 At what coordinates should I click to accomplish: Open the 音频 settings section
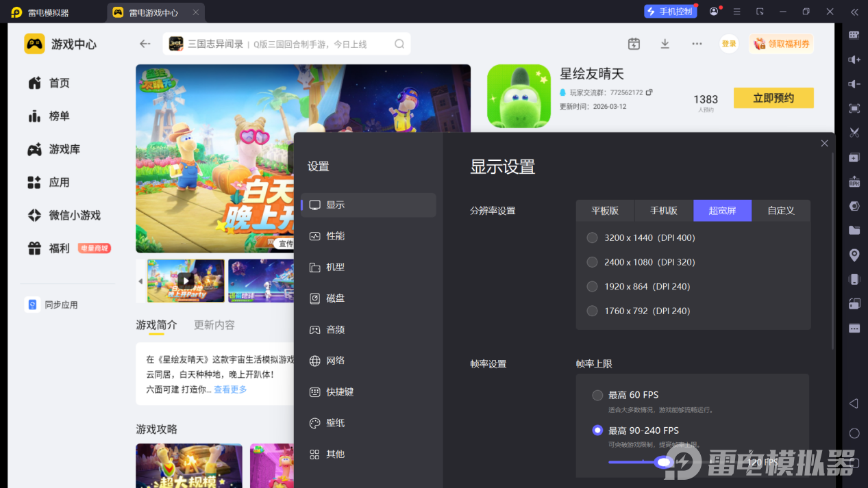tap(369, 330)
